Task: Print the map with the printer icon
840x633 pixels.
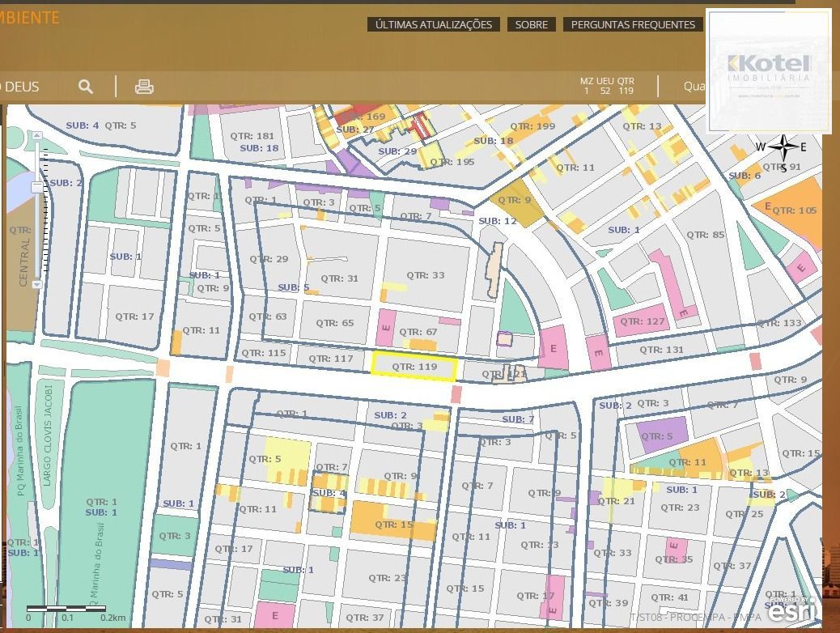Action: (144, 87)
